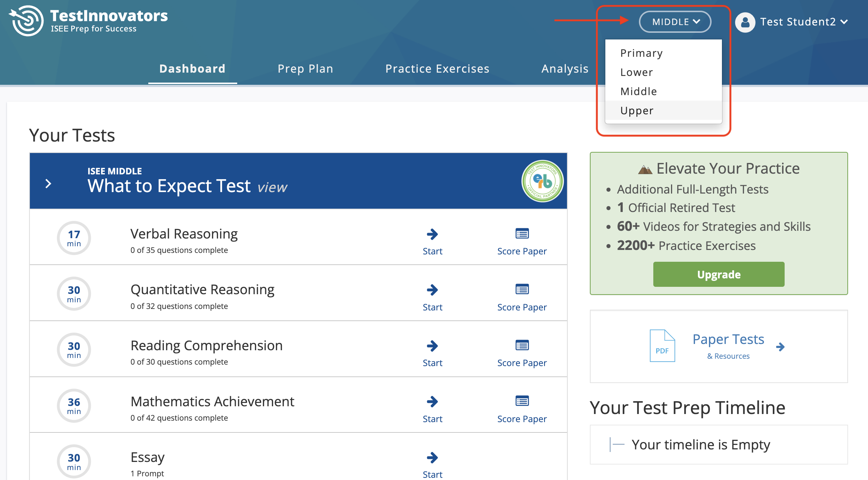Click the arrow icon beside Paper Tests
Image resolution: width=868 pixels, height=480 pixels.
[780, 347]
